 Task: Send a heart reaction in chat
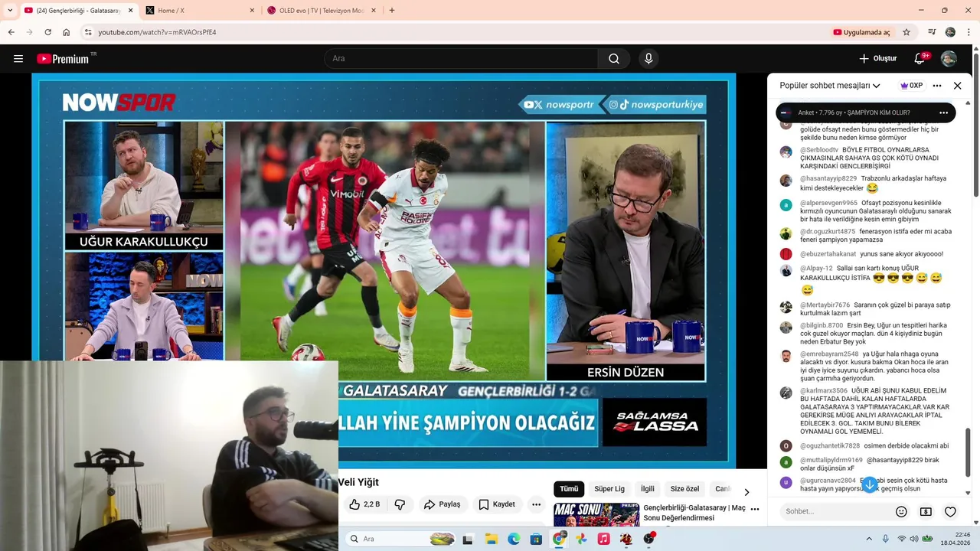[950, 512]
